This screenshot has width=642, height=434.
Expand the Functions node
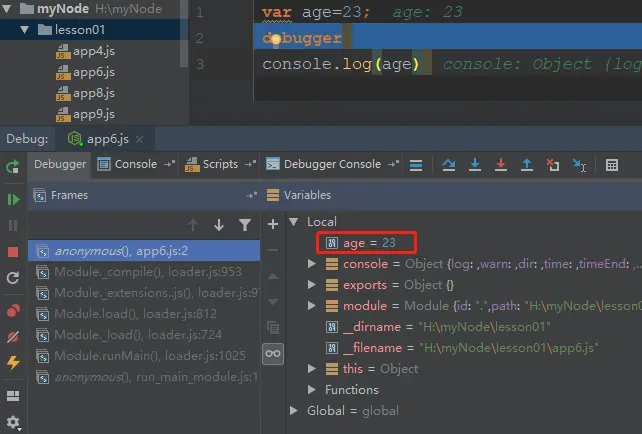pyautogui.click(x=312, y=389)
